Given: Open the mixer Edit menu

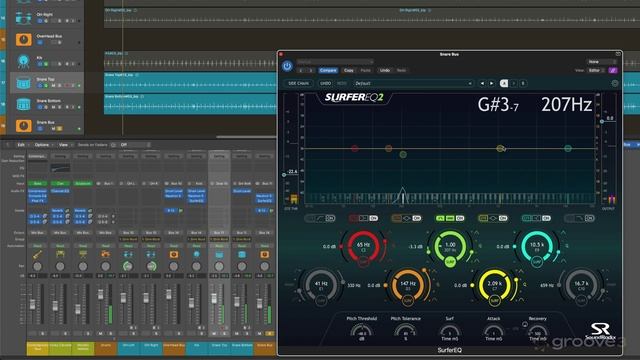Looking at the screenshot, I should [x=21, y=145].
